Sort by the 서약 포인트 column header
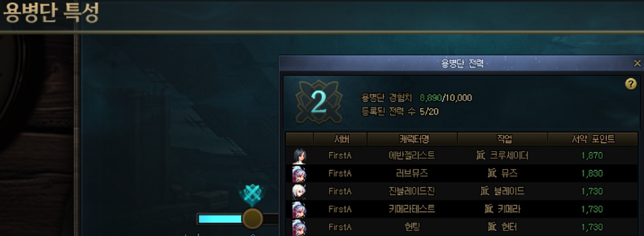Image resolution: width=644 pixels, height=236 pixels. (x=593, y=139)
